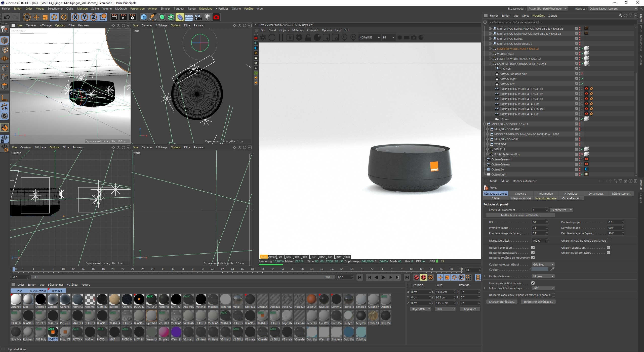
Task: Open the MoGraph Cloner icon
Action: [x=171, y=17]
